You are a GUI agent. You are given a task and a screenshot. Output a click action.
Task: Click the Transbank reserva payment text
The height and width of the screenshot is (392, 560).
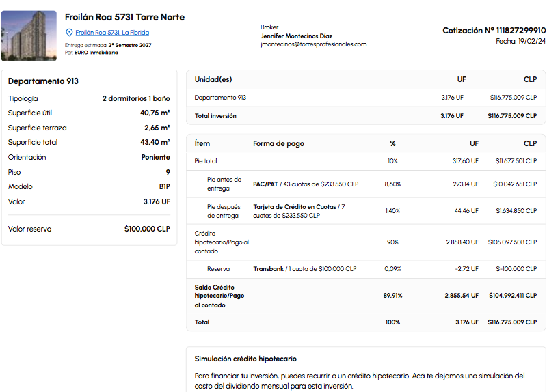point(304,269)
